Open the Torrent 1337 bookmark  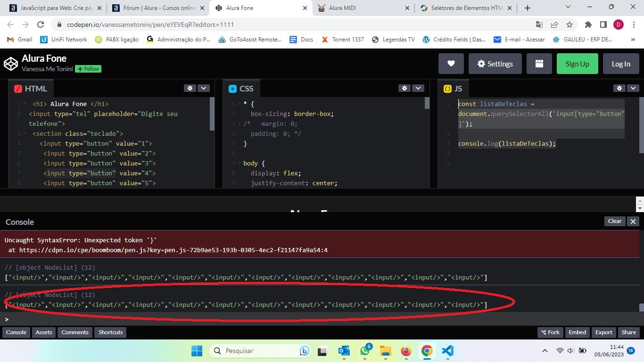(343, 40)
